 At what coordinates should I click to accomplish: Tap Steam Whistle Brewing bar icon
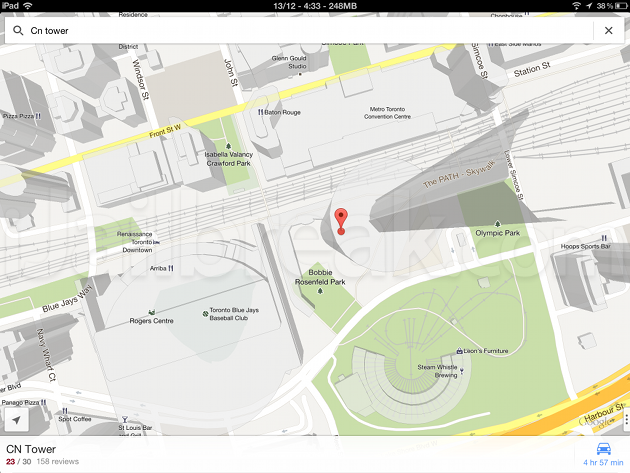pyautogui.click(x=462, y=371)
